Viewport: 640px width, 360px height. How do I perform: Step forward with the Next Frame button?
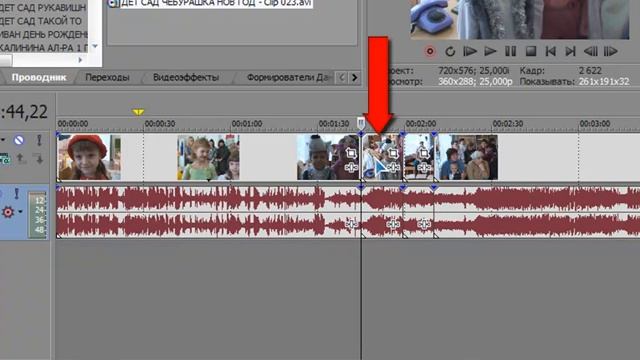tap(610, 51)
